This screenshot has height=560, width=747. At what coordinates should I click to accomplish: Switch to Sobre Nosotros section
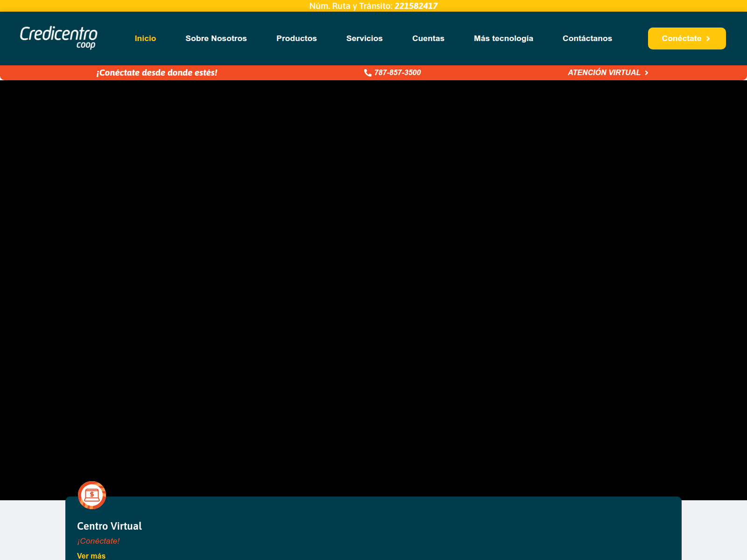coord(217,38)
